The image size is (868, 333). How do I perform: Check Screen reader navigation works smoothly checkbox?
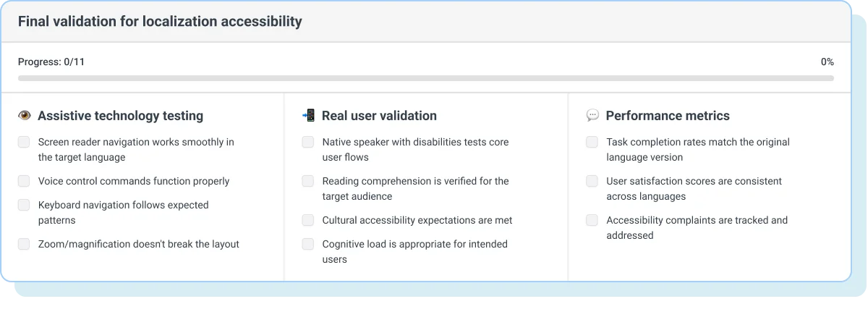(25, 143)
